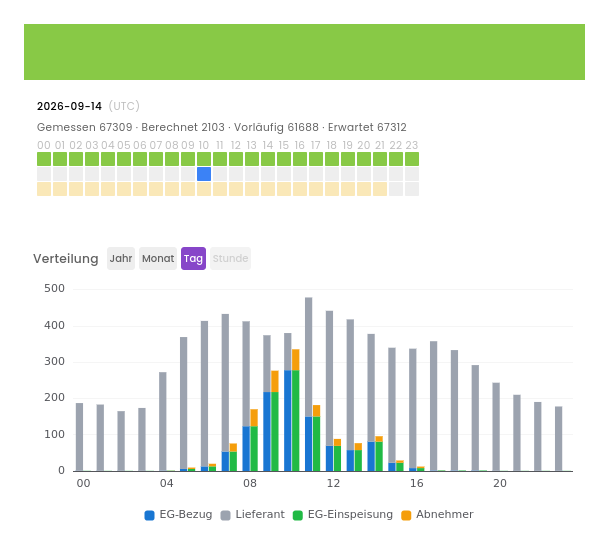Click the Verteilung heading
This screenshot has width=609, height=554.
pos(66,258)
